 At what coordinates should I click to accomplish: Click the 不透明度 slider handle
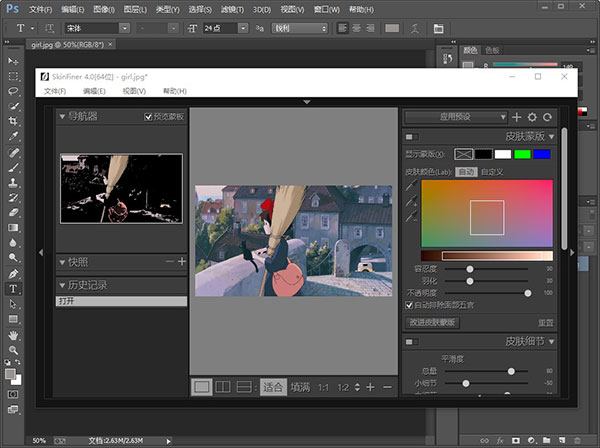(x=528, y=293)
